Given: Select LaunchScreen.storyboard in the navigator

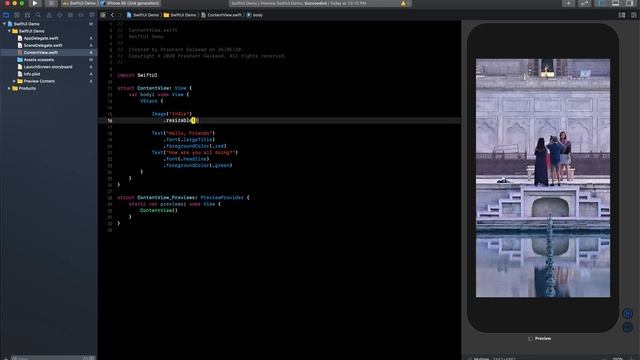Looking at the screenshot, I should tap(48, 67).
